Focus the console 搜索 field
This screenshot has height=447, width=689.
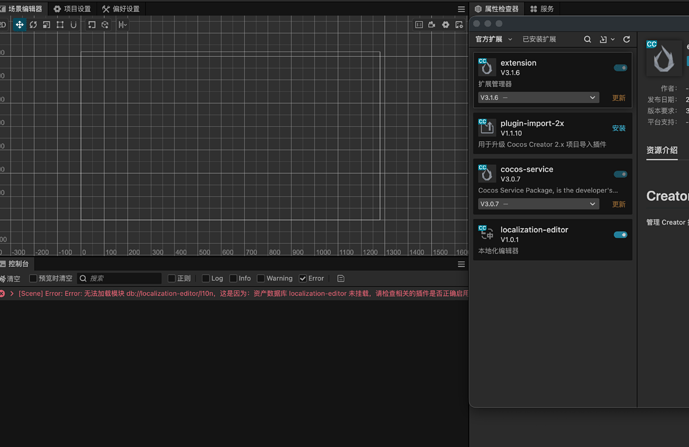pyautogui.click(x=119, y=278)
